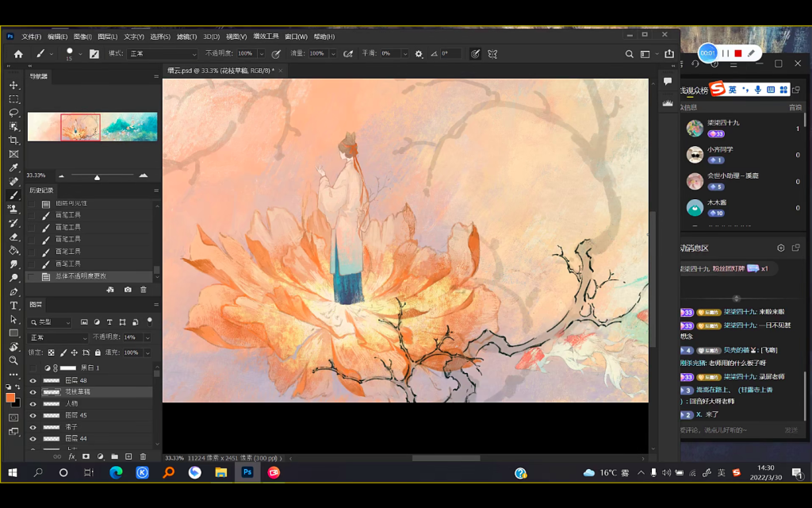Stop the screen recording with red button

(737, 53)
